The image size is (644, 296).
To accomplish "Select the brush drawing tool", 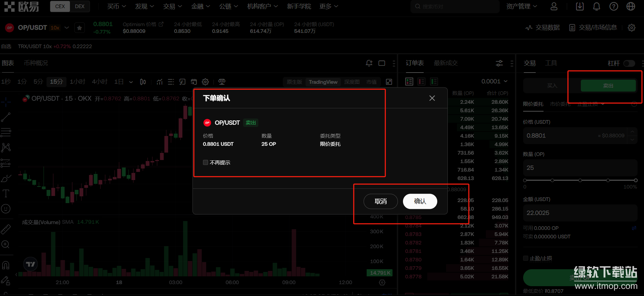I will [x=6, y=178].
